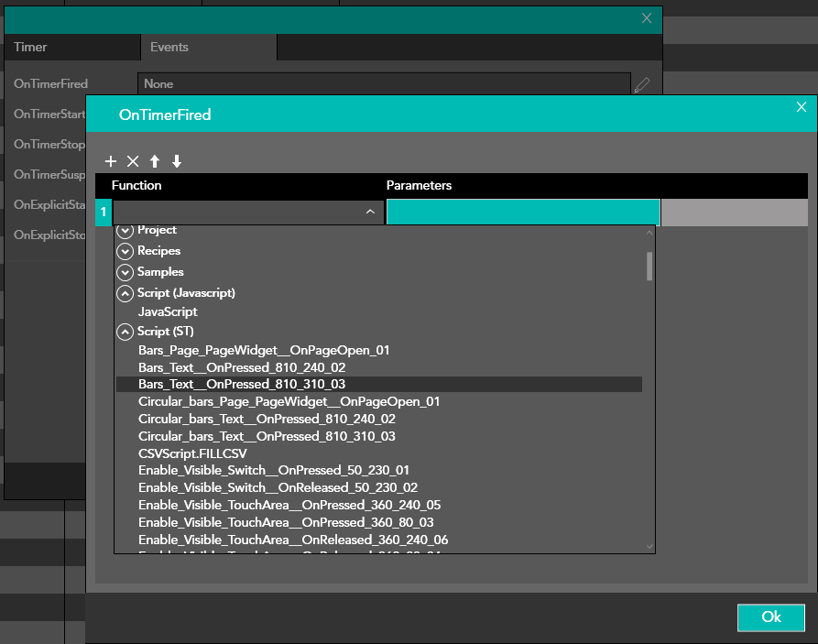This screenshot has width=818, height=644.
Task: Click the X icon to delete action
Action: (x=133, y=161)
